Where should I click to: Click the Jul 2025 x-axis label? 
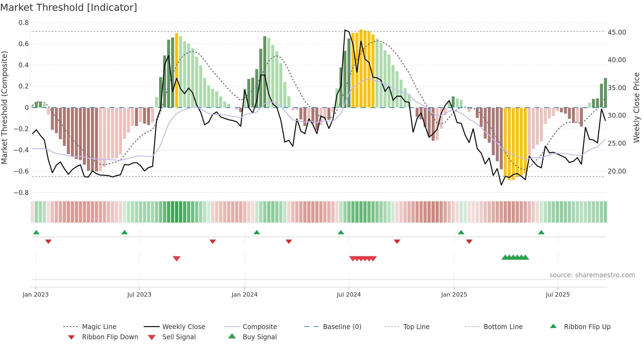(x=558, y=295)
